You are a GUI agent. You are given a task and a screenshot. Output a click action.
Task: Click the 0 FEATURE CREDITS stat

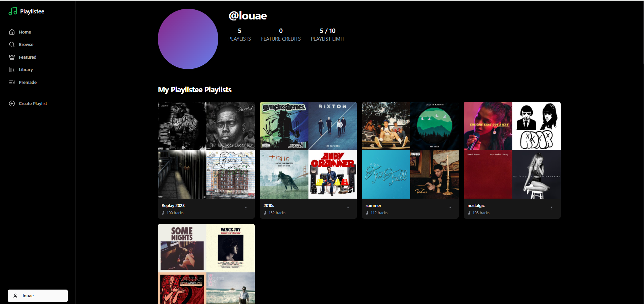(281, 35)
